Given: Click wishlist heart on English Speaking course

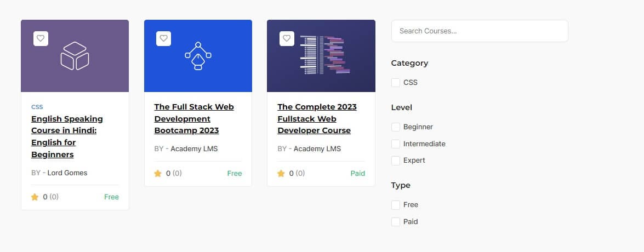Looking at the screenshot, I should [x=41, y=38].
